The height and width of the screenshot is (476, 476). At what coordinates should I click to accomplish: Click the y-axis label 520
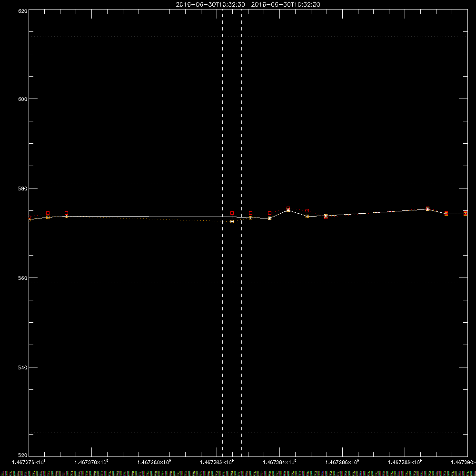(23, 455)
